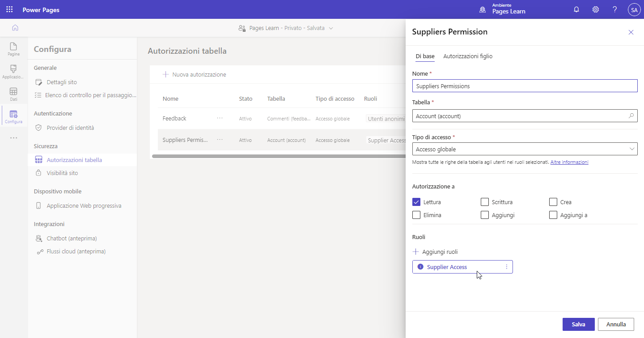Open the app launcher waffle icon
644x338 pixels.
[9, 9]
